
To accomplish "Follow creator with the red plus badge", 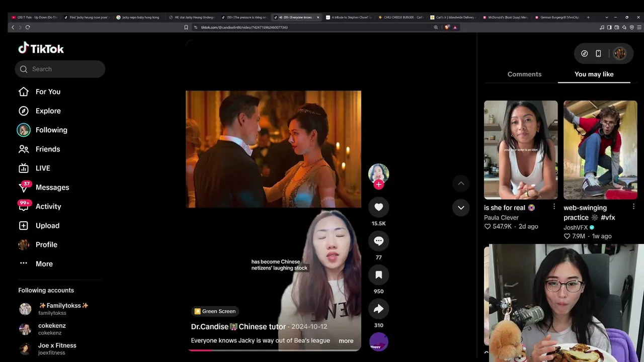I will 379,185.
